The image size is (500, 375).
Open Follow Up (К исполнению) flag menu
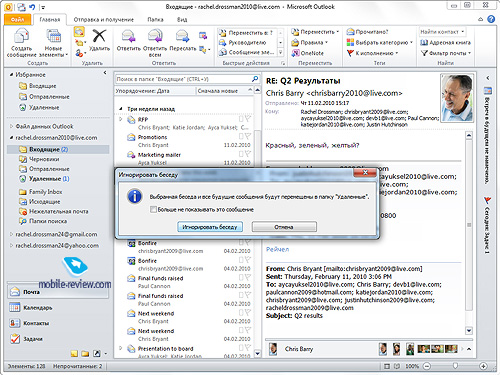click(372, 53)
